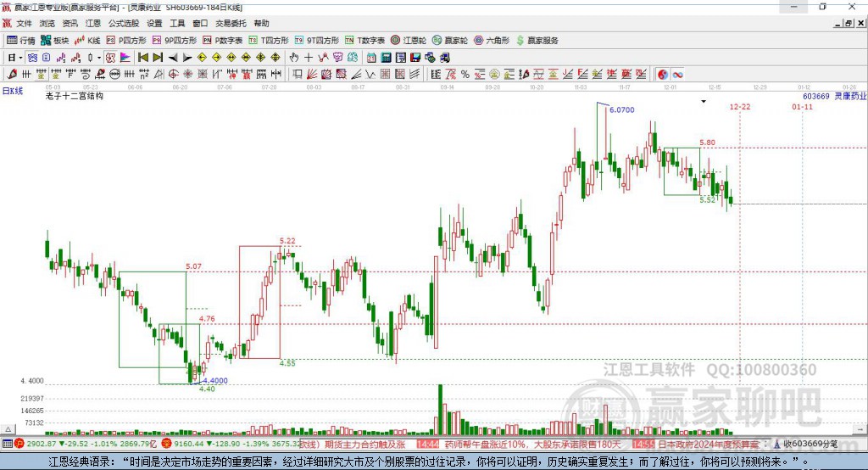Open the chart options triangle near 6.0700
Image resolution: width=868 pixels, height=470 pixels.
(704, 102)
